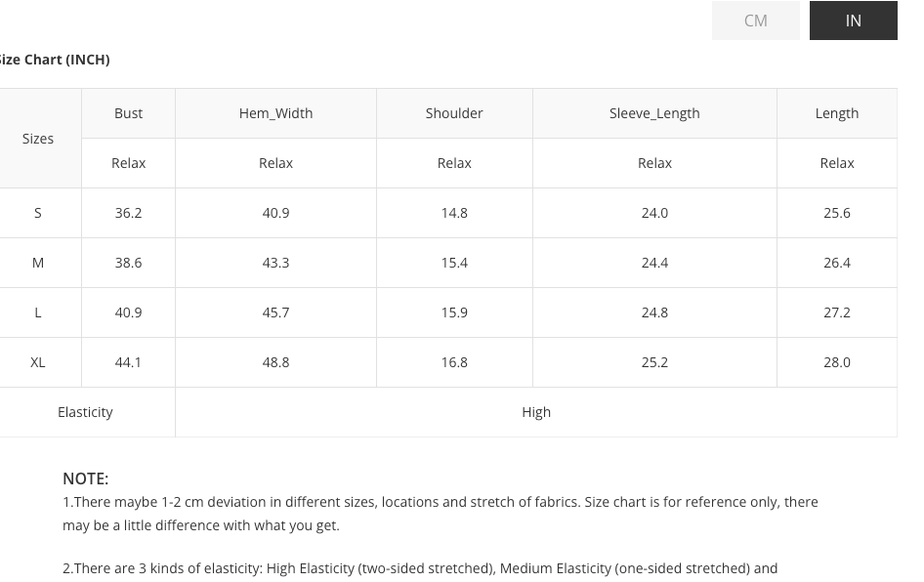924x582 pixels.
Task: Click bust value 36.2 for size S
Action: click(x=128, y=213)
